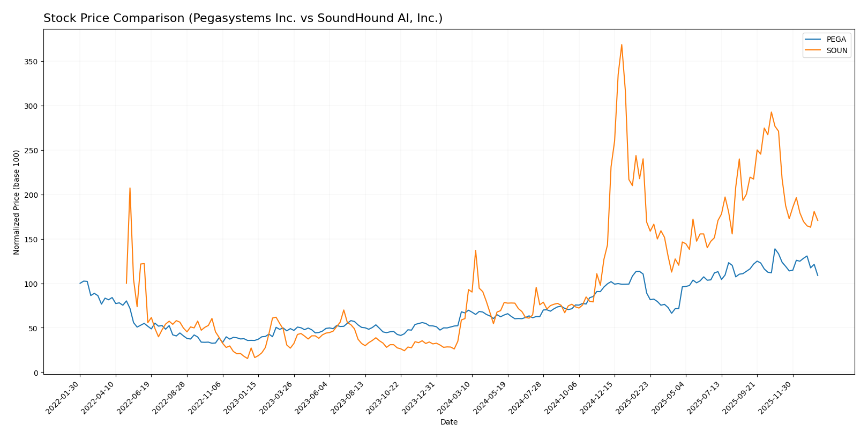Choose the 2022-08-28 date tick label
Image resolution: width=868 pixels, height=439 pixels.
pos(169,398)
